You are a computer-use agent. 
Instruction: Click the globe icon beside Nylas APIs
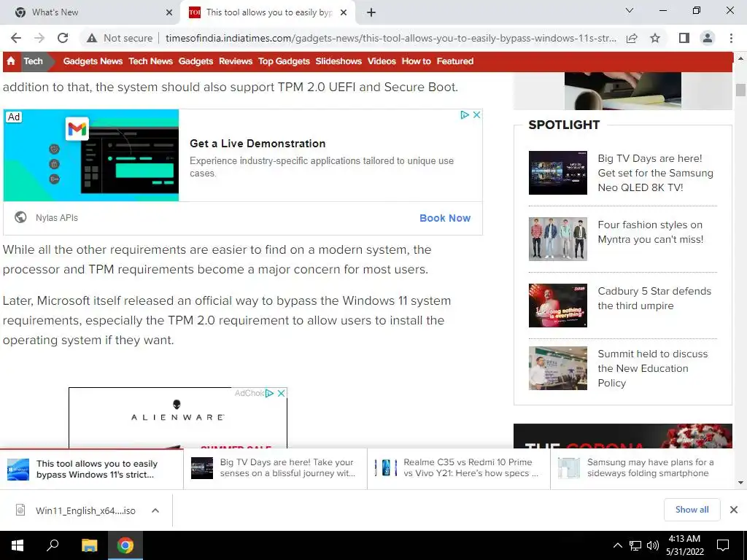(x=20, y=217)
